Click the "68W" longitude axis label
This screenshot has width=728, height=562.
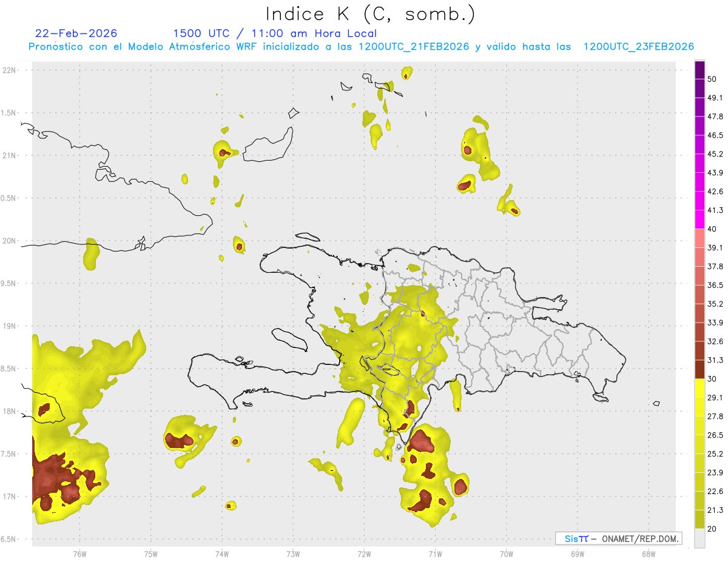click(649, 554)
